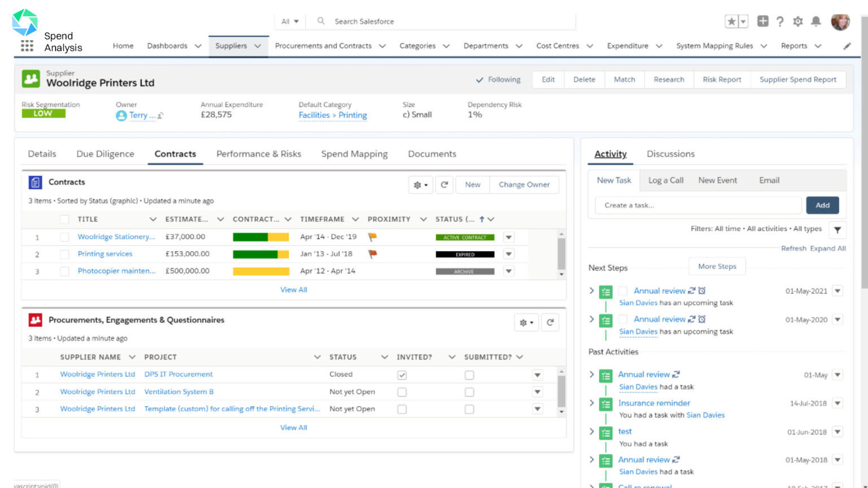Switch to the Performance & Risks tab

[x=258, y=154]
